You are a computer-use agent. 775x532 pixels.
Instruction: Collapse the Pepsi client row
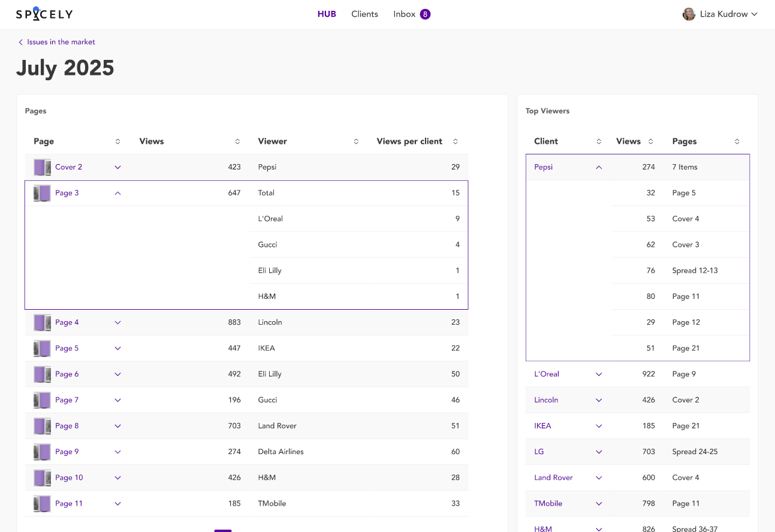pyautogui.click(x=599, y=167)
